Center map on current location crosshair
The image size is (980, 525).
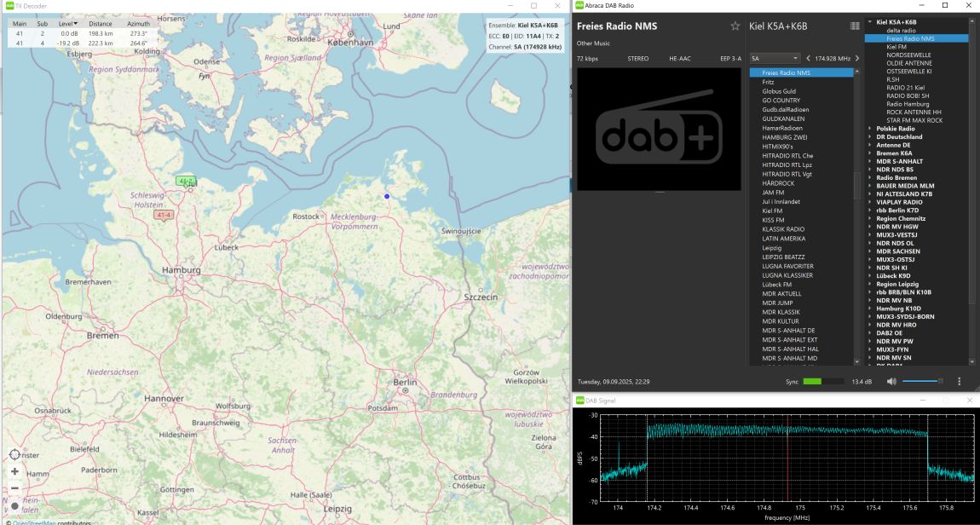[14, 454]
